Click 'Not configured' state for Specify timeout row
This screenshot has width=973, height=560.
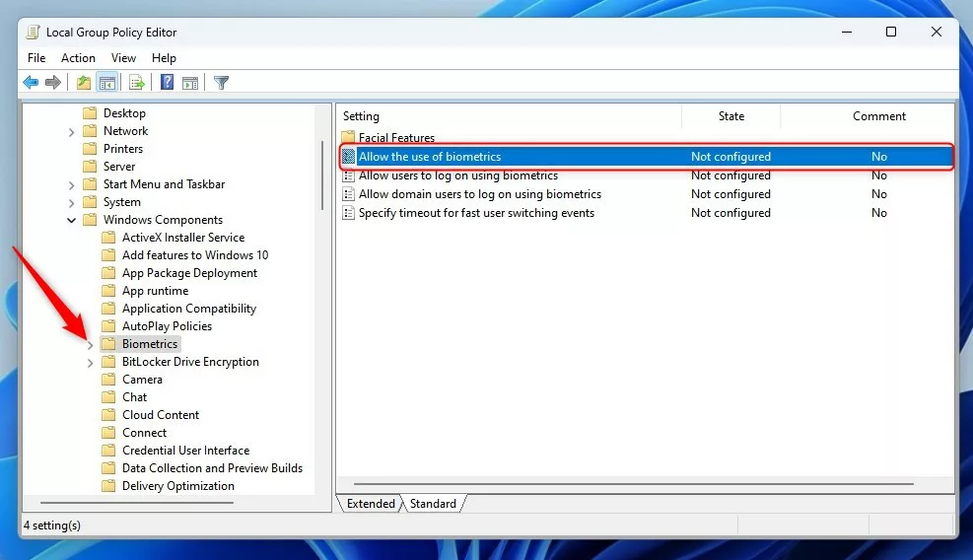coord(730,213)
